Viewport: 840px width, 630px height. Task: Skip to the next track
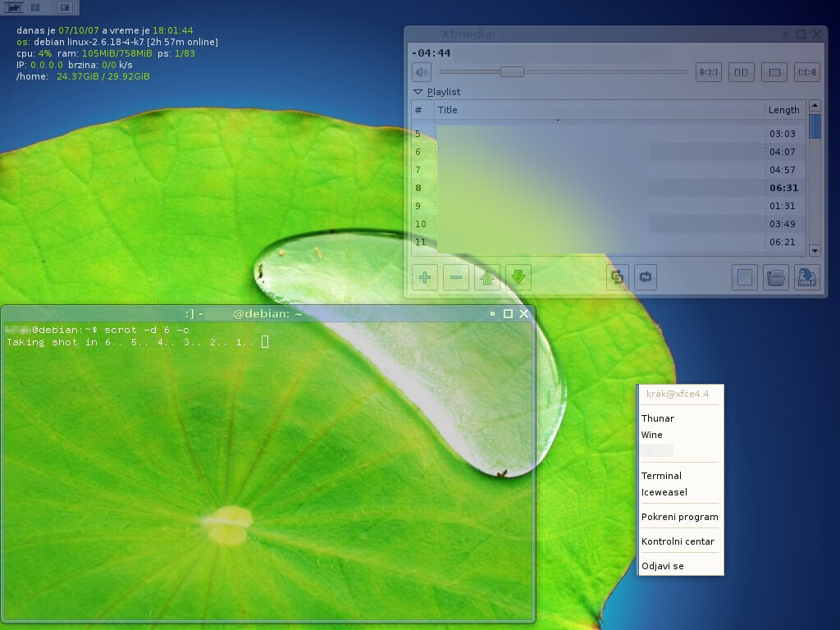(806, 71)
